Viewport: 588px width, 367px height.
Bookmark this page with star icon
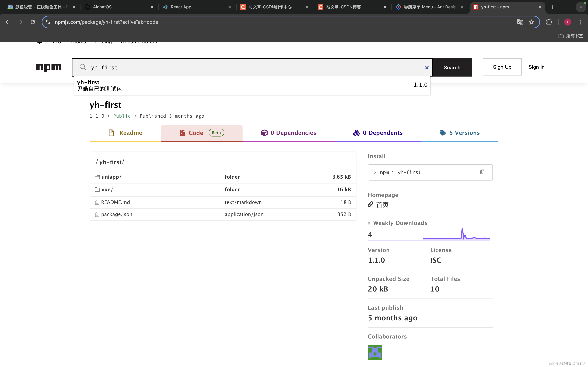click(x=531, y=22)
